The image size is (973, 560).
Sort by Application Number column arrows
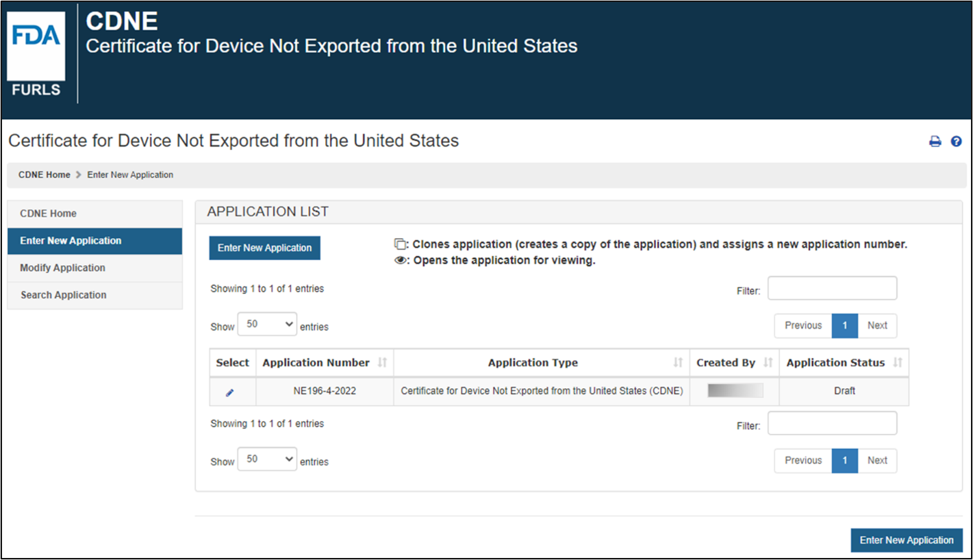coord(382,363)
